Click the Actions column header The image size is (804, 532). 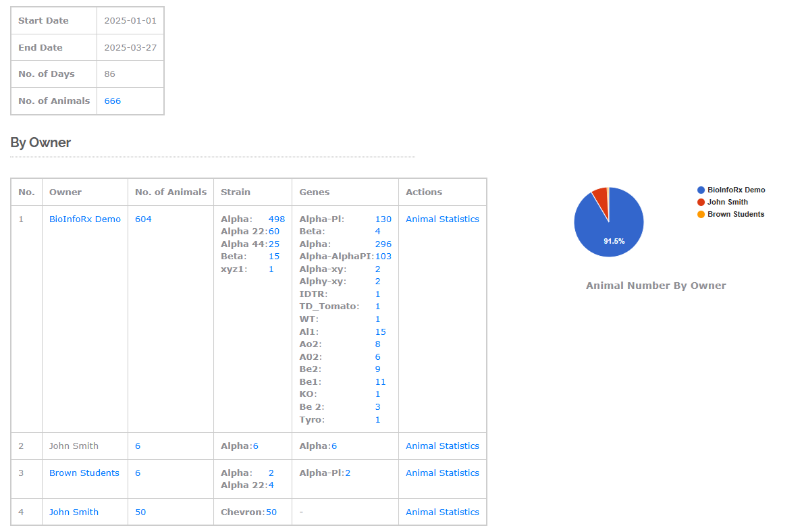point(423,192)
